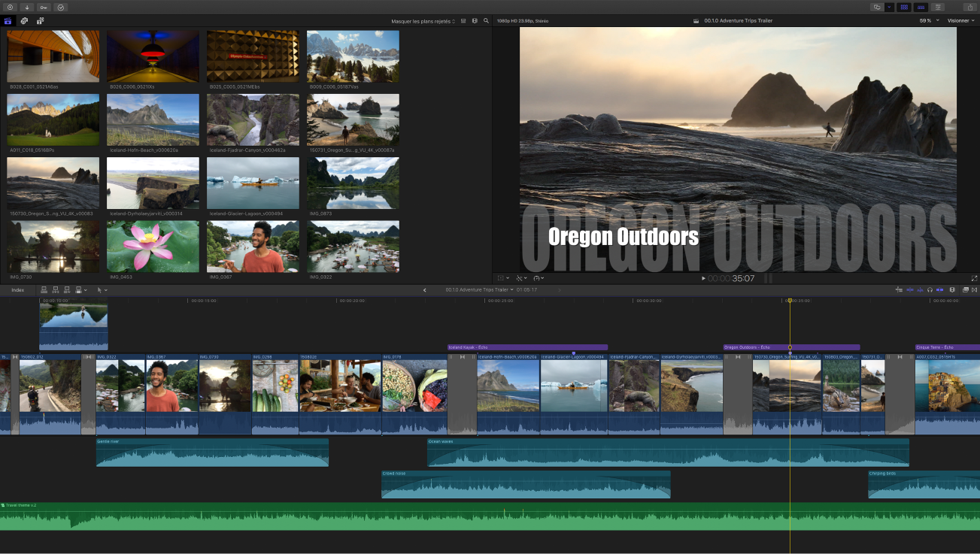Open clip appearance settings in timeline toolbar
The height and width of the screenshot is (554, 980).
point(952,289)
